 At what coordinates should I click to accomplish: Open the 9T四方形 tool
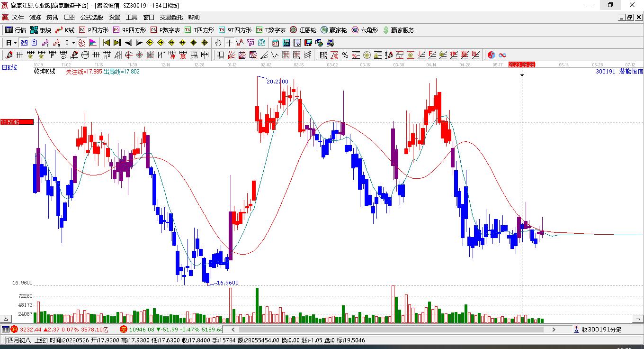[235, 30]
